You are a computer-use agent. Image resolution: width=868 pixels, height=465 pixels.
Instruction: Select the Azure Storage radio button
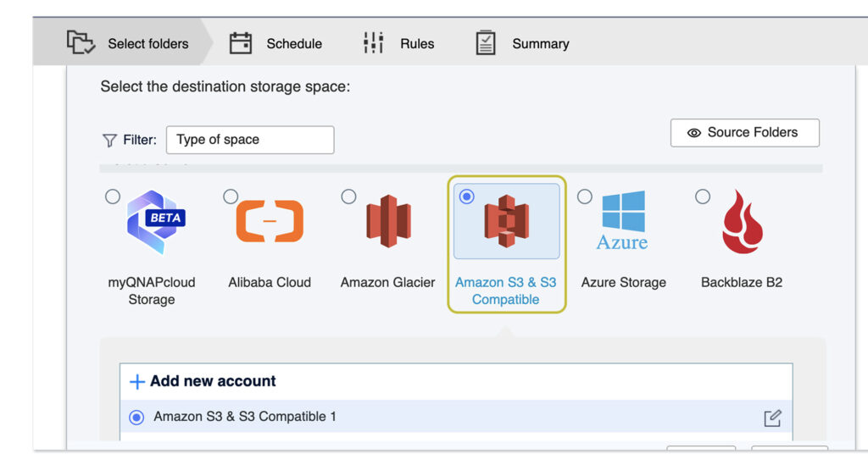(x=585, y=197)
